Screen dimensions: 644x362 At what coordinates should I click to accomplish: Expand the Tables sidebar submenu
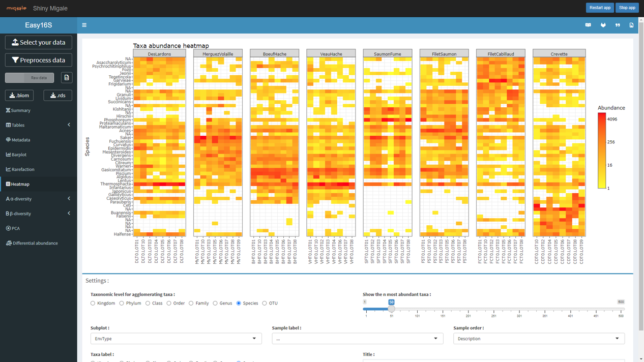click(x=38, y=125)
